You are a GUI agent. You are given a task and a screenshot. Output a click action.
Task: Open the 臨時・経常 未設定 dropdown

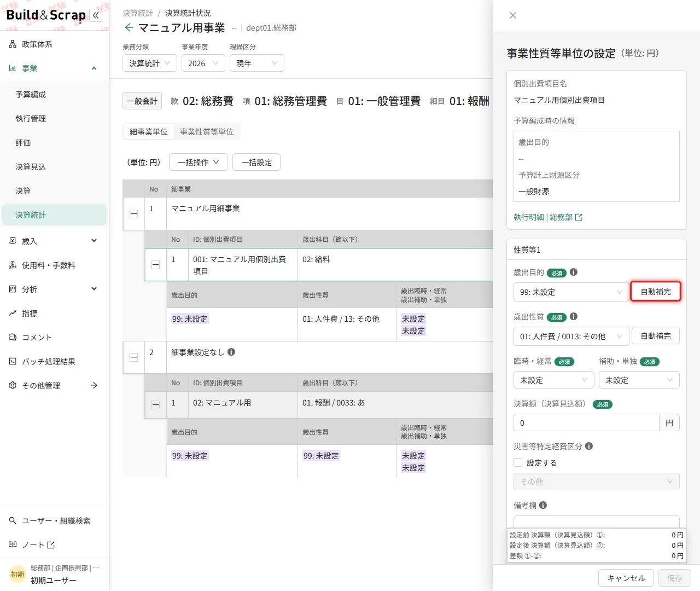click(x=554, y=380)
